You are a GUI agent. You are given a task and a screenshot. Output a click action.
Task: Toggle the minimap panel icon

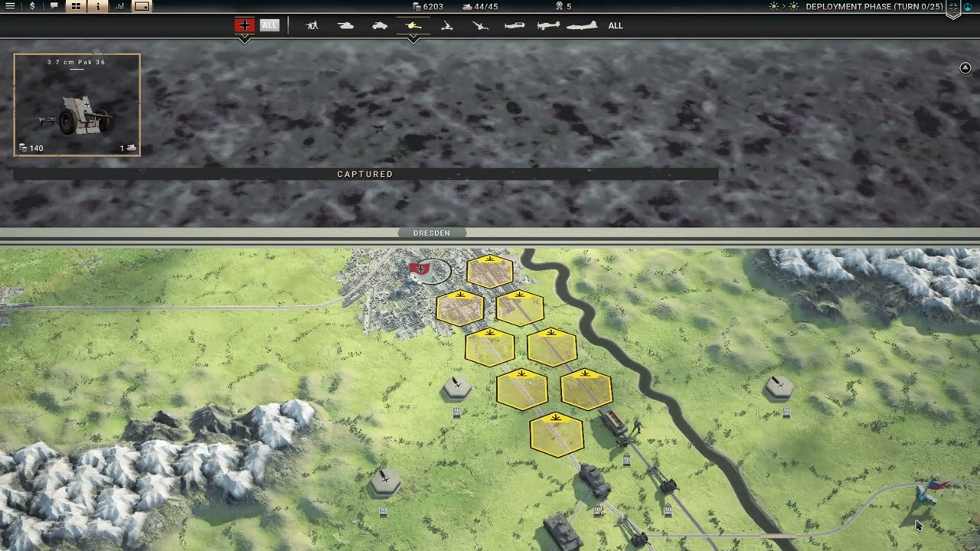(142, 6)
